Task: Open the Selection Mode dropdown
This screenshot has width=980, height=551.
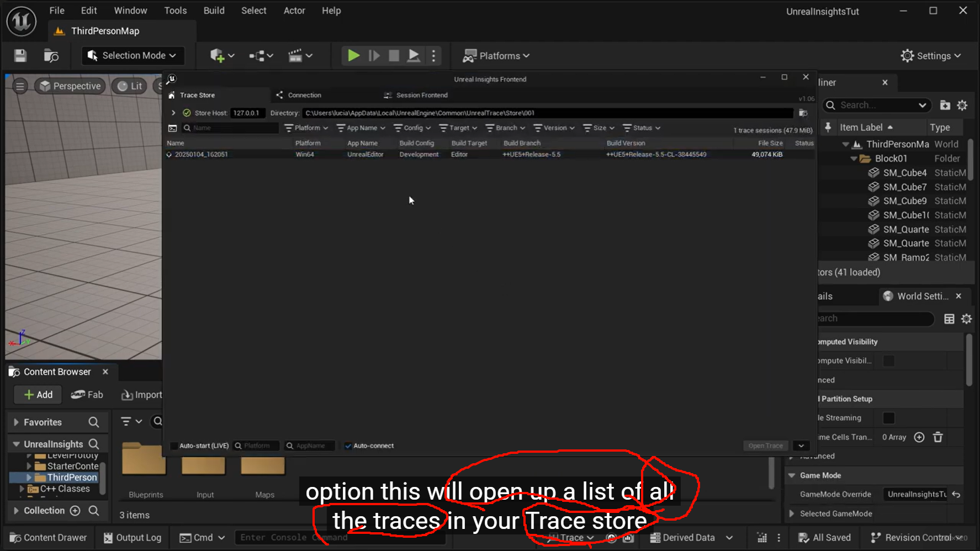Action: [x=133, y=56]
